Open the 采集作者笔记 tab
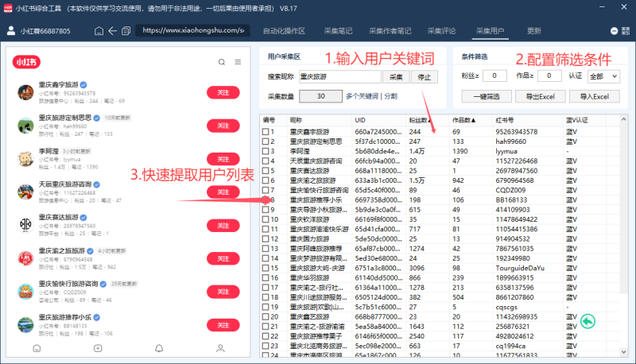 click(x=390, y=31)
